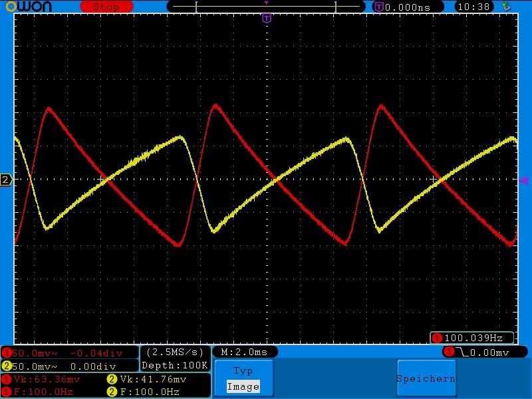Viewport: 532px width, 399px height.
Task: Click the small T icon beside 0.000ns
Action: click(378, 7)
